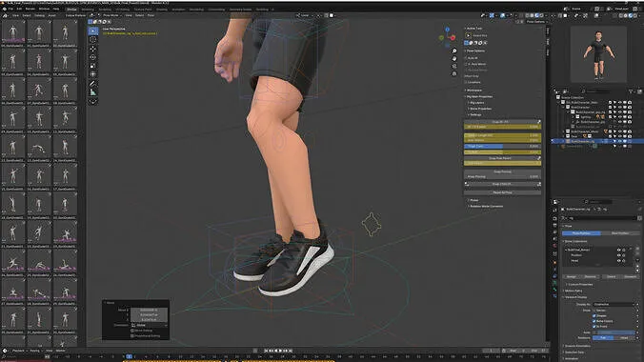
Task: Open the asset browser editor-type icon
Action: pyautogui.click(x=5, y=15)
